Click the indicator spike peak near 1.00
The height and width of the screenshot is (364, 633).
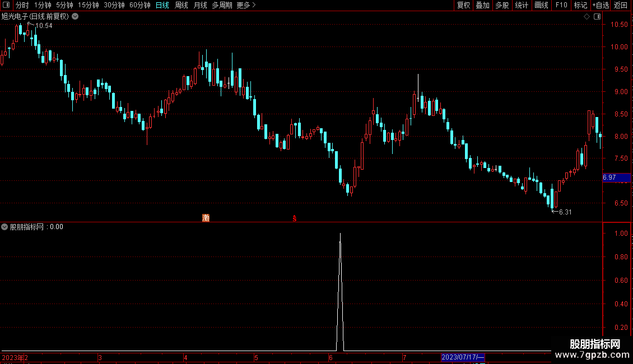tap(341, 234)
